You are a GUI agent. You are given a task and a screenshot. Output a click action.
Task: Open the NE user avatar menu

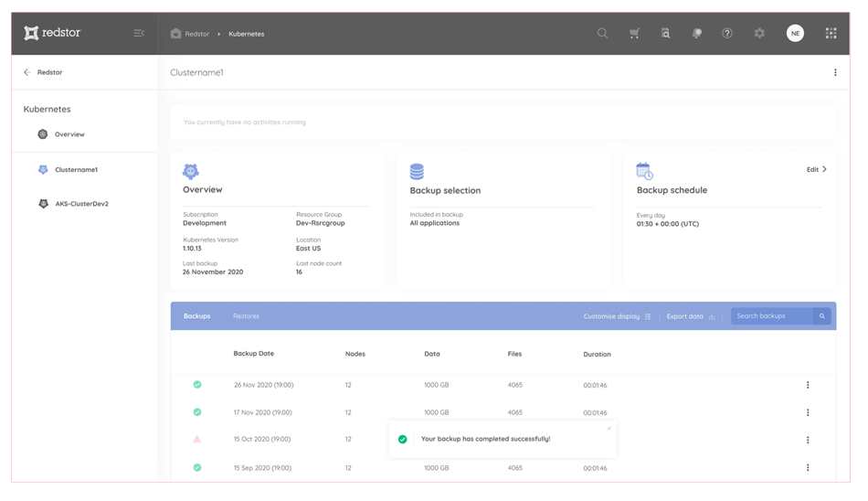(795, 33)
